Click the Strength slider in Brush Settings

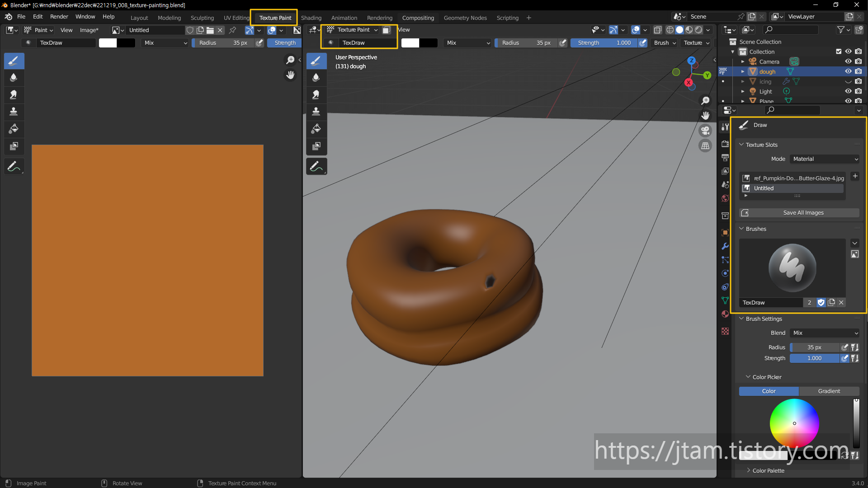click(814, 358)
